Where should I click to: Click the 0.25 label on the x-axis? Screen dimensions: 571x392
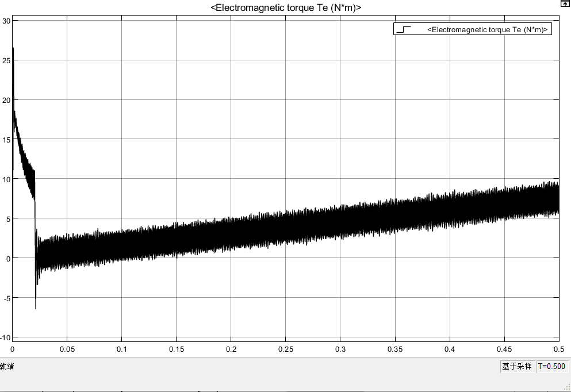(x=286, y=349)
